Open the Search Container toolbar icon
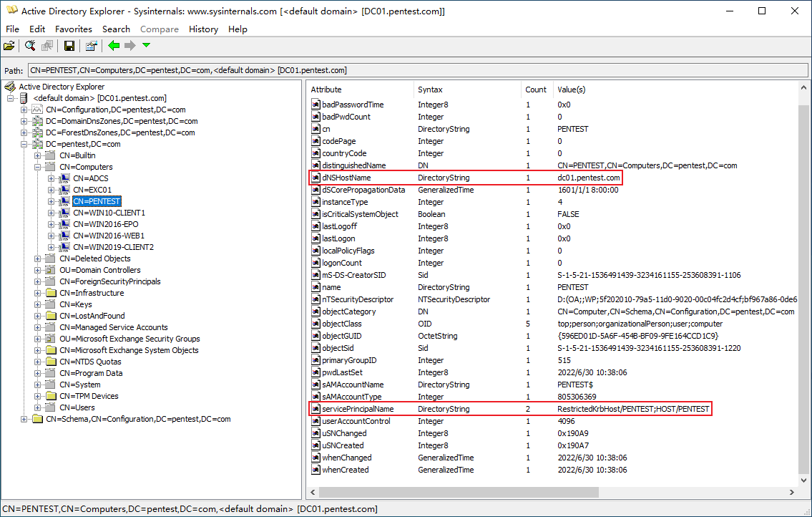This screenshot has width=812, height=517. point(30,46)
